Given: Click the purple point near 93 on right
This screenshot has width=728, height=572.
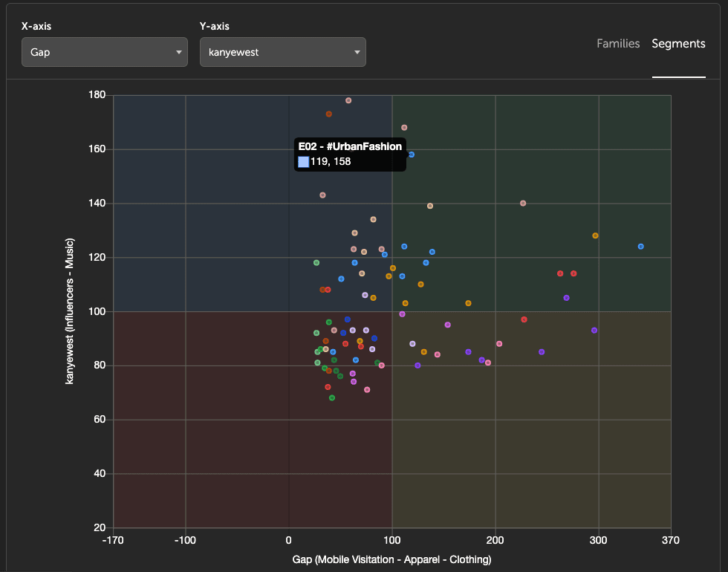Looking at the screenshot, I should click(594, 330).
